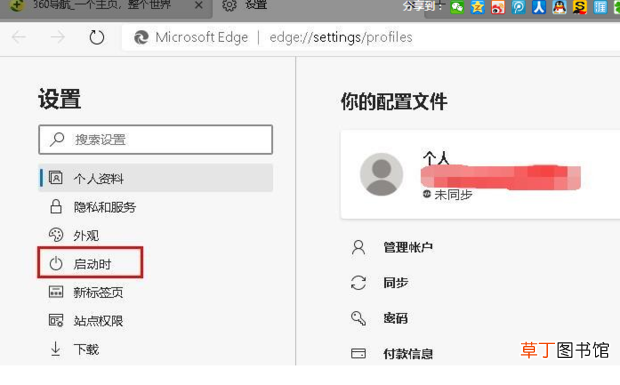Open 下载 downloads settings
Viewport: 620px width, 385px height.
pos(86,349)
